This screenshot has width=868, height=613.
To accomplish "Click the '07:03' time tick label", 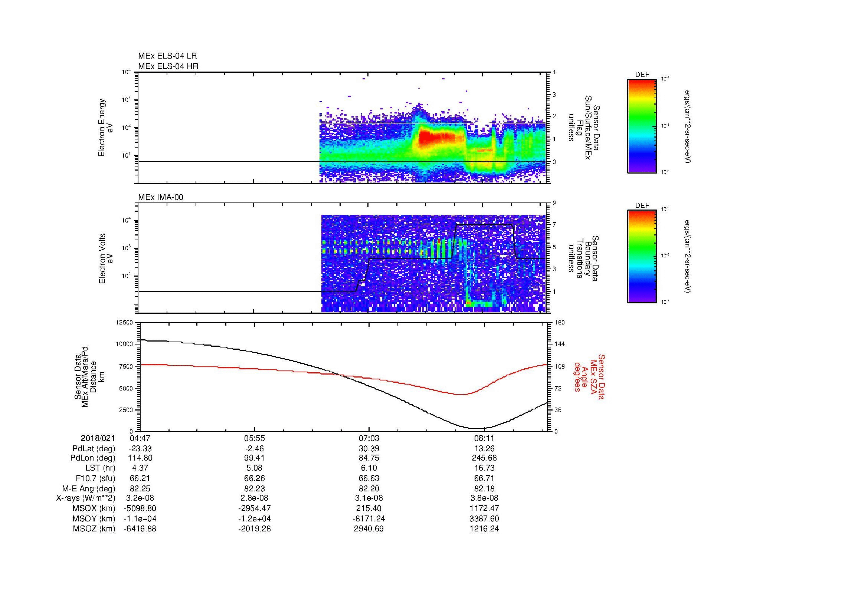I will coord(369,438).
